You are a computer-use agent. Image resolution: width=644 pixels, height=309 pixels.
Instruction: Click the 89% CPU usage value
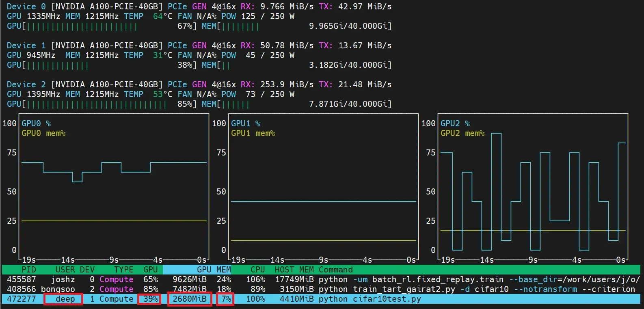point(258,289)
